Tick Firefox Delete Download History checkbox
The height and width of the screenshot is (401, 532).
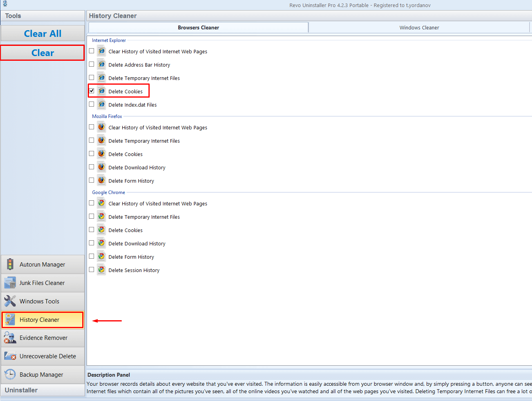(92, 167)
